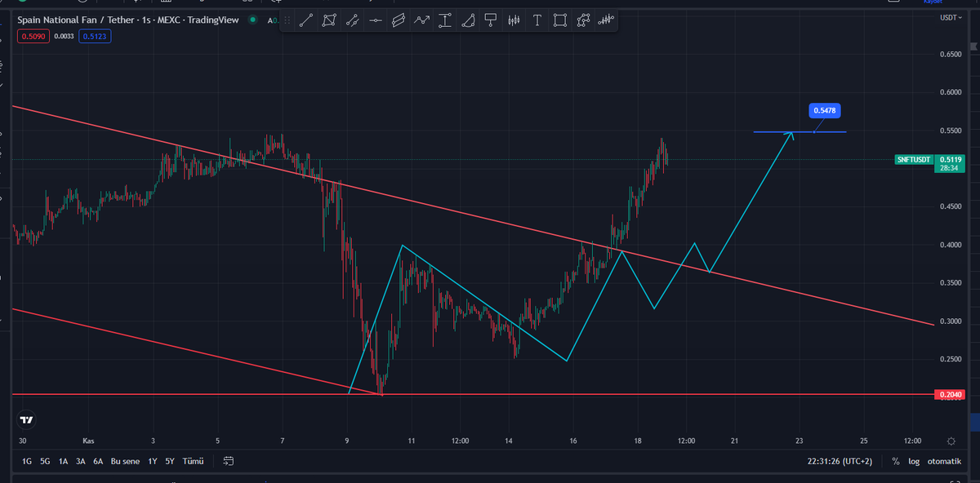Viewport: 980px width, 483px height.
Task: Set range to 1A
Action: pos(63,461)
